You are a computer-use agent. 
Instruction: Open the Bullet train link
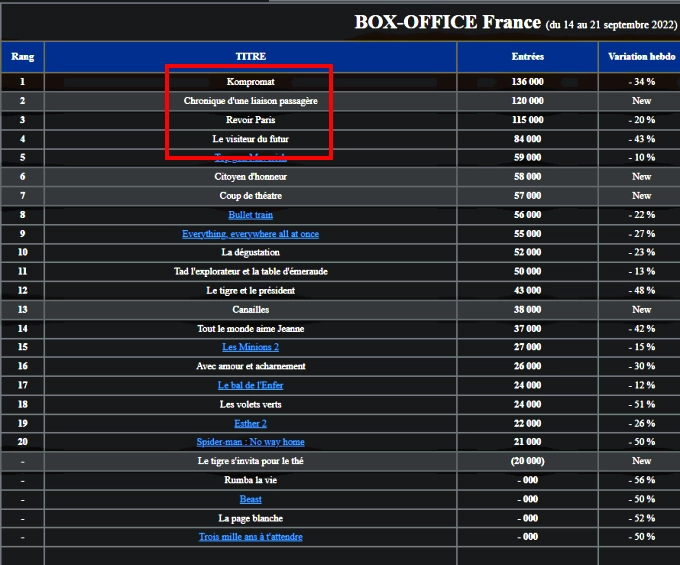[250, 215]
